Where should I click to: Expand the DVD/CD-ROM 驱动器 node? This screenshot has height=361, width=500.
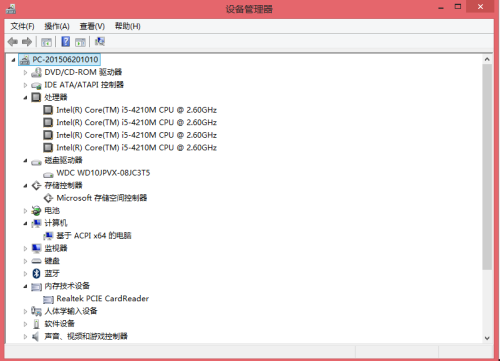pyautogui.click(x=25, y=72)
